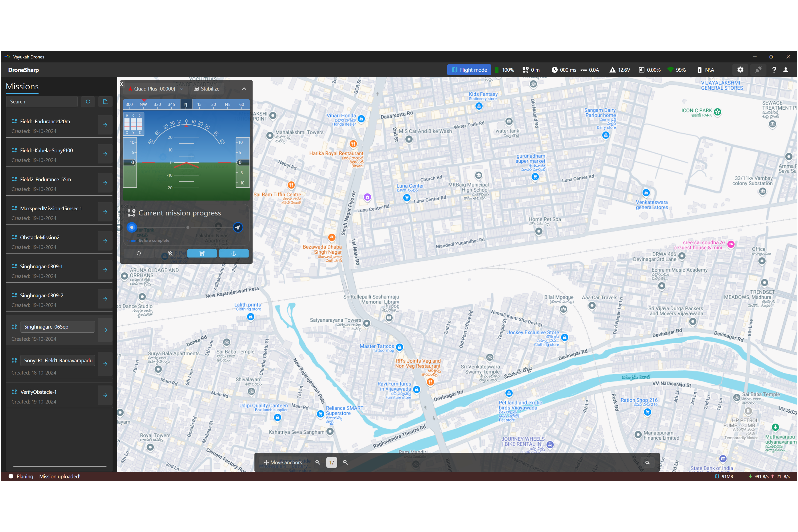Click the Move anchors button
The height and width of the screenshot is (532, 798).
pyautogui.click(x=283, y=462)
